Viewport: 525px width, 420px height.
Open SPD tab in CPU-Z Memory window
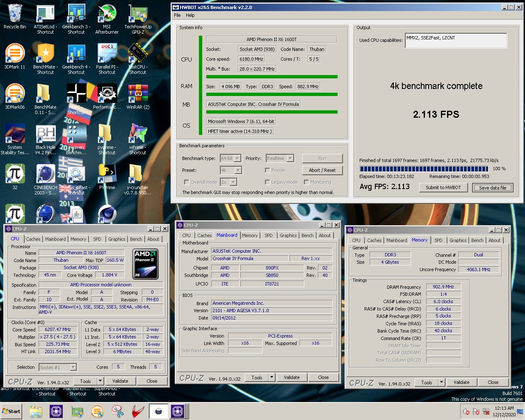[438, 240]
